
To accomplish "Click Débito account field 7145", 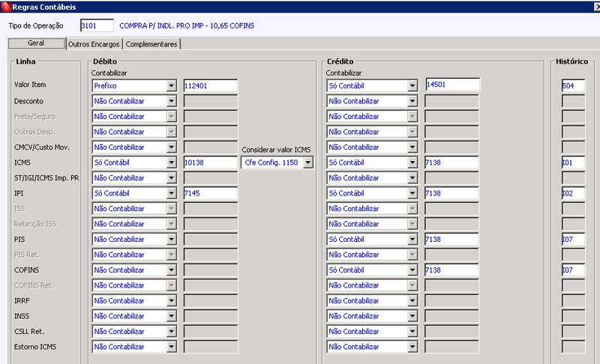I will (x=211, y=193).
